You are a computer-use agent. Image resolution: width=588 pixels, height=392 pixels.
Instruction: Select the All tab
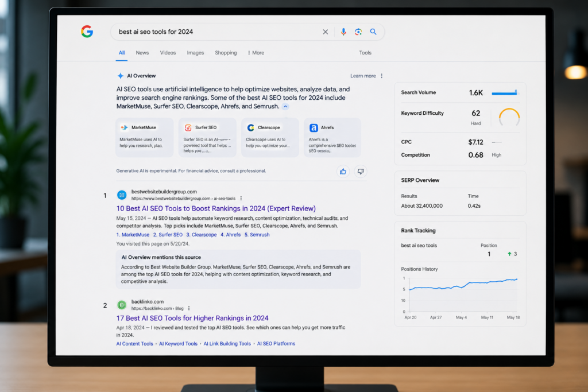[122, 53]
